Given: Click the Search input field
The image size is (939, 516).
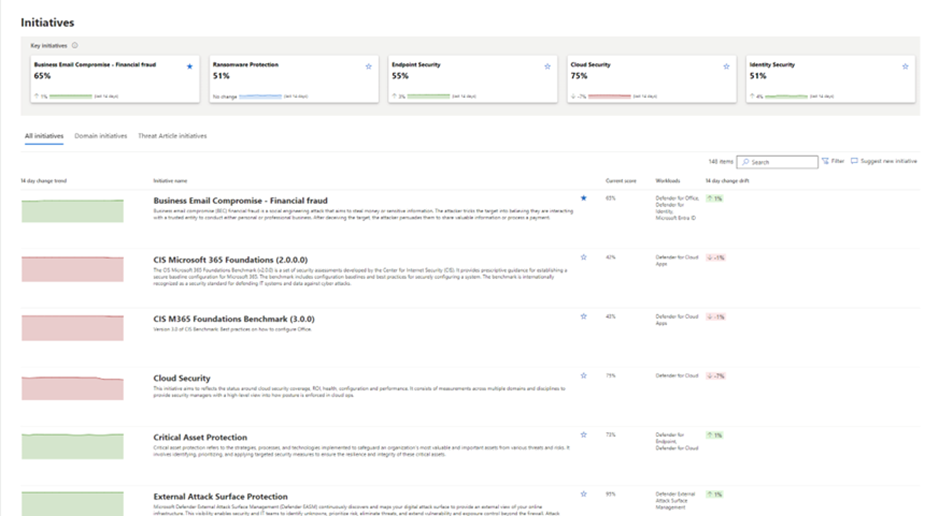Looking at the screenshot, I should tap(777, 162).
